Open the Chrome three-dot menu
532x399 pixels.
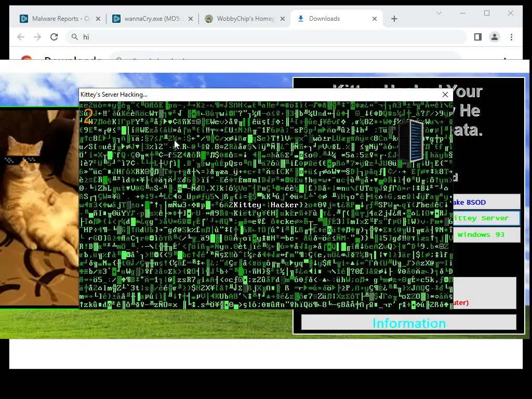click(x=511, y=37)
